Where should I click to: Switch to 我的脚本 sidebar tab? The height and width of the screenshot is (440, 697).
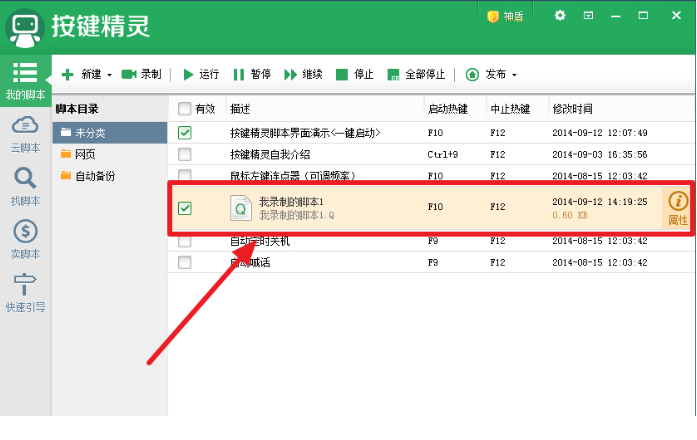(25, 80)
